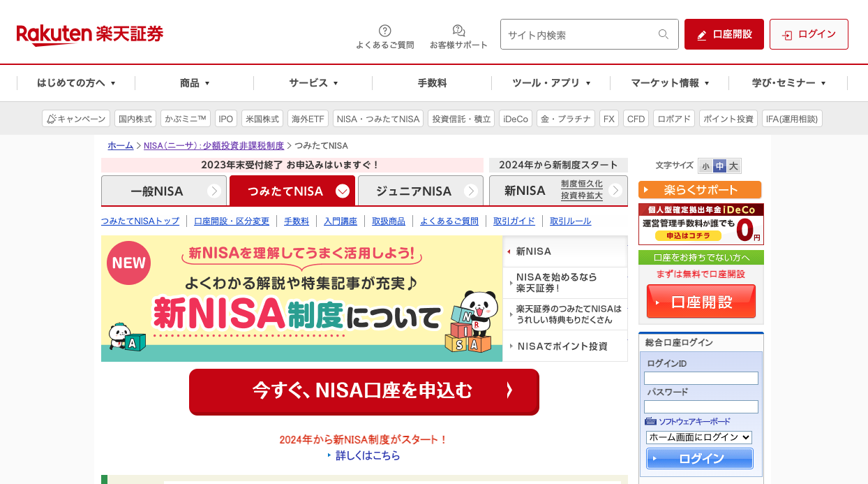The height and width of the screenshot is (484, 868).
Task: Open iDeCo shortcut in subnav
Action: 516,119
